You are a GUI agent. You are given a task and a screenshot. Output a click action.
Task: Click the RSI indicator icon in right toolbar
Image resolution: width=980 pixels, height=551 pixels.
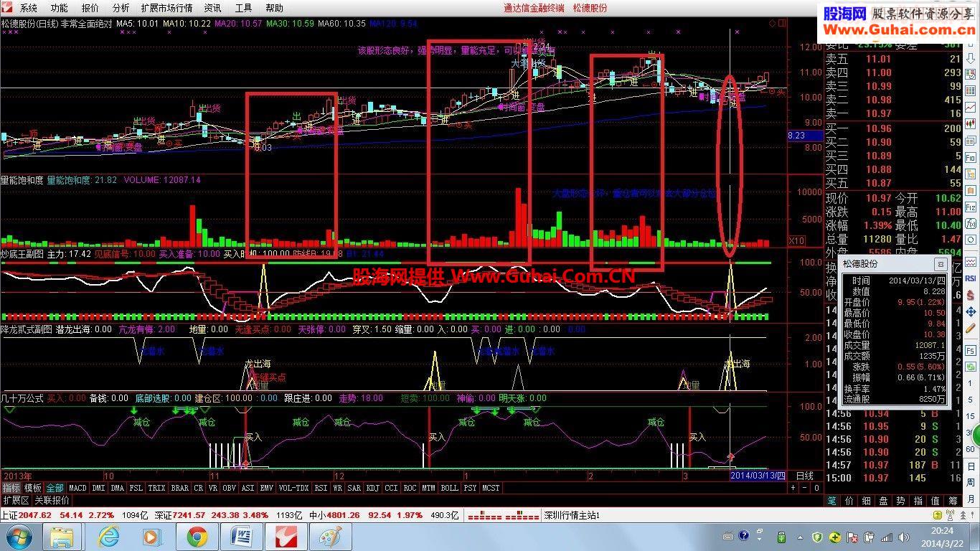[x=969, y=278]
